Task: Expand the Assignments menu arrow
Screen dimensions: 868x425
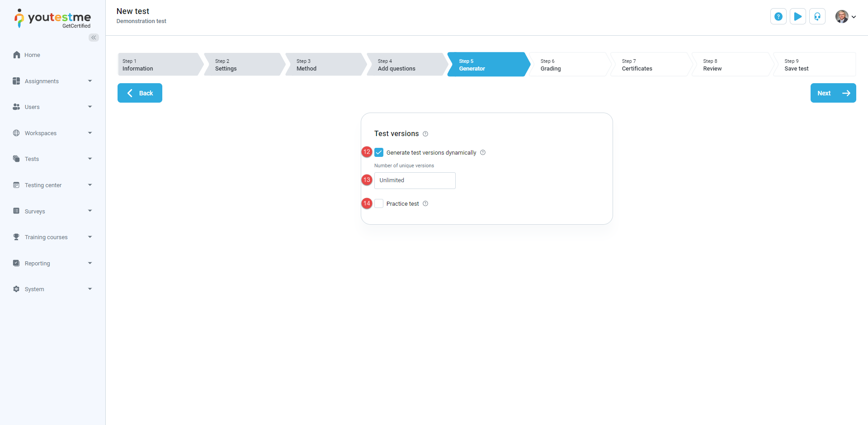Action: (x=90, y=81)
